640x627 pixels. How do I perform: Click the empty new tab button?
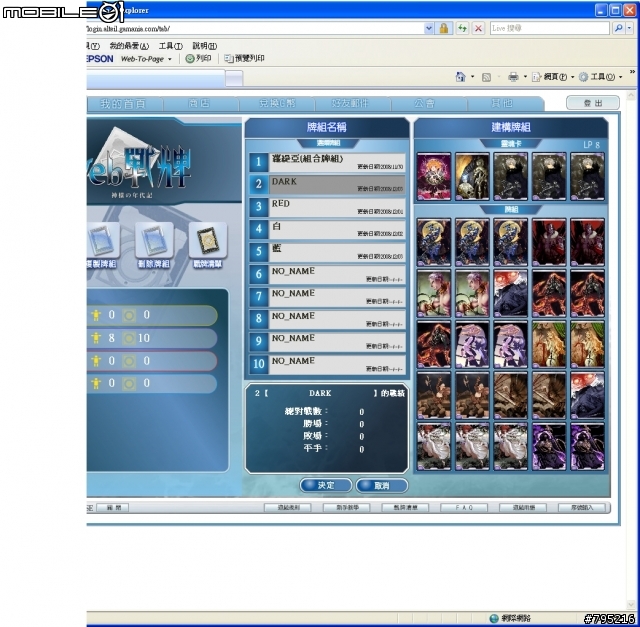coord(234,78)
